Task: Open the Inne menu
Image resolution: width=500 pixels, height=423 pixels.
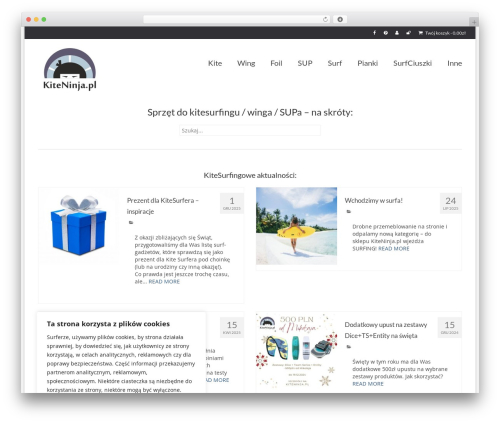Action: click(x=454, y=63)
